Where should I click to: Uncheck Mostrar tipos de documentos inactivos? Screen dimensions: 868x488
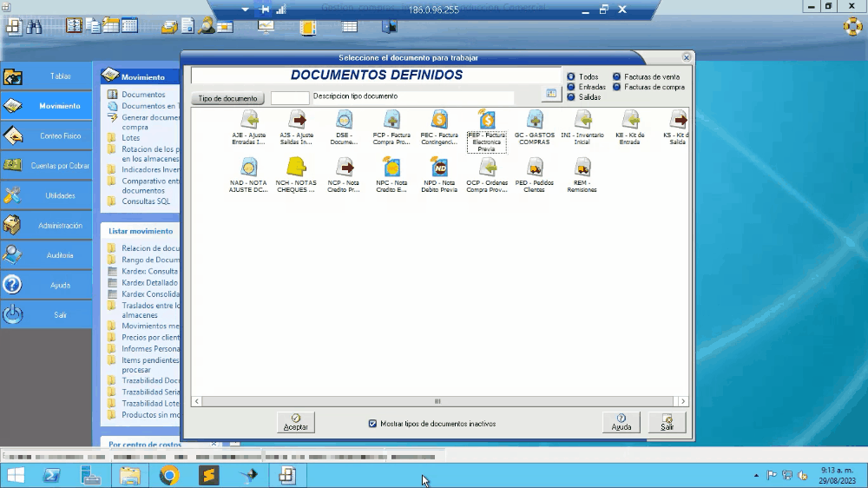[x=372, y=424]
